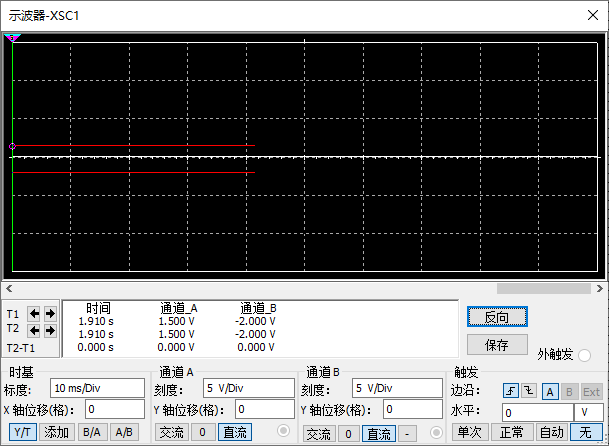Select falling edge trigger icon
Image resolution: width=609 pixels, height=446 pixels.
[529, 391]
